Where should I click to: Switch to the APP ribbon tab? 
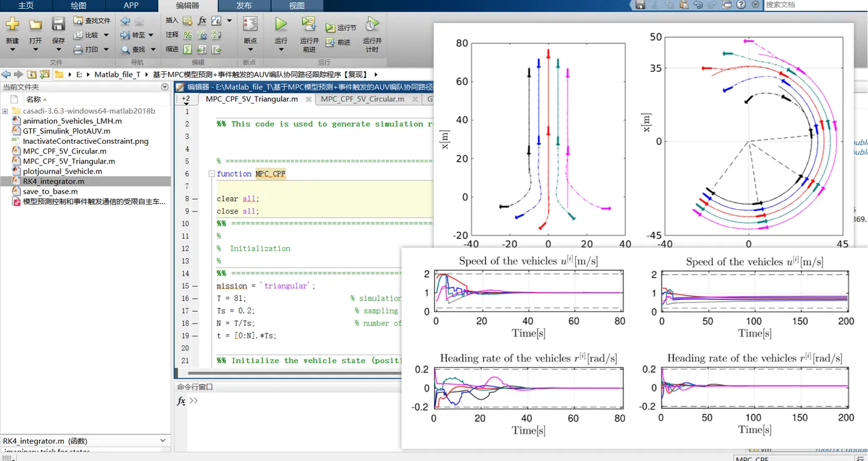coord(131,5)
